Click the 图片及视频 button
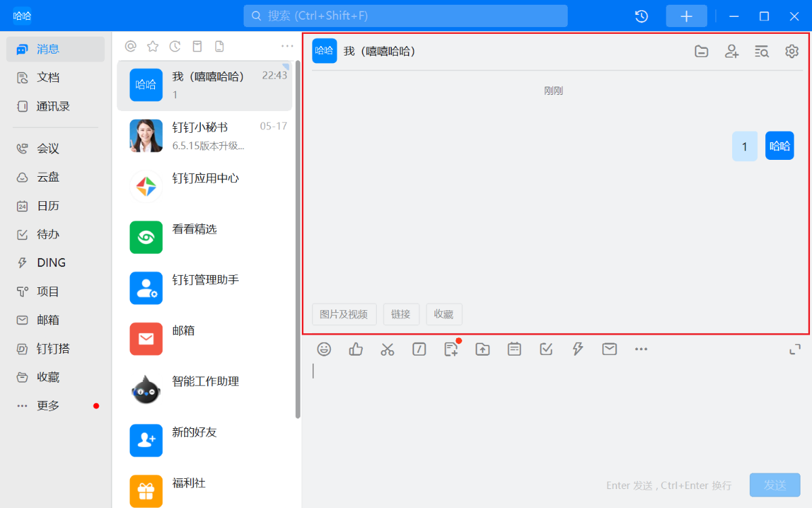 tap(344, 314)
